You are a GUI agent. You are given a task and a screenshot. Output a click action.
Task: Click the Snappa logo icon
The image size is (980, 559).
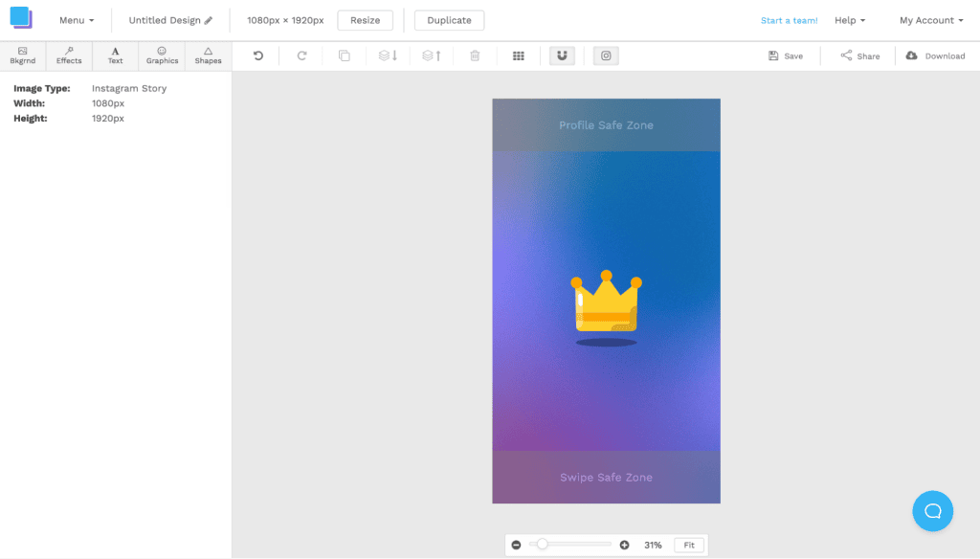(x=21, y=17)
